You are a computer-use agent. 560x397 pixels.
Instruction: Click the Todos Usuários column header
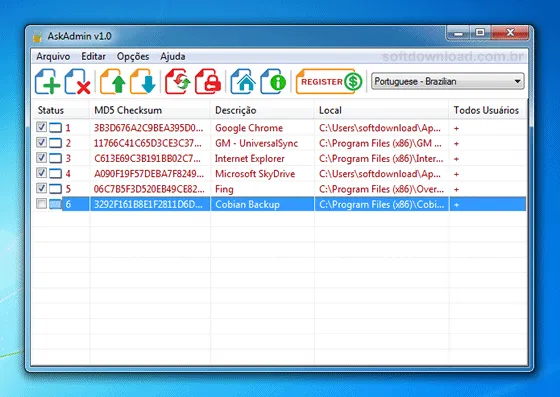[488, 110]
